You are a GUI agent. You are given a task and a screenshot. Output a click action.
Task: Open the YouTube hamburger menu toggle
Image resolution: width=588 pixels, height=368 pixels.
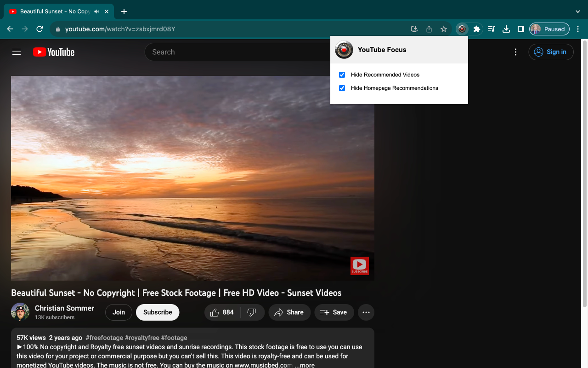point(17,52)
